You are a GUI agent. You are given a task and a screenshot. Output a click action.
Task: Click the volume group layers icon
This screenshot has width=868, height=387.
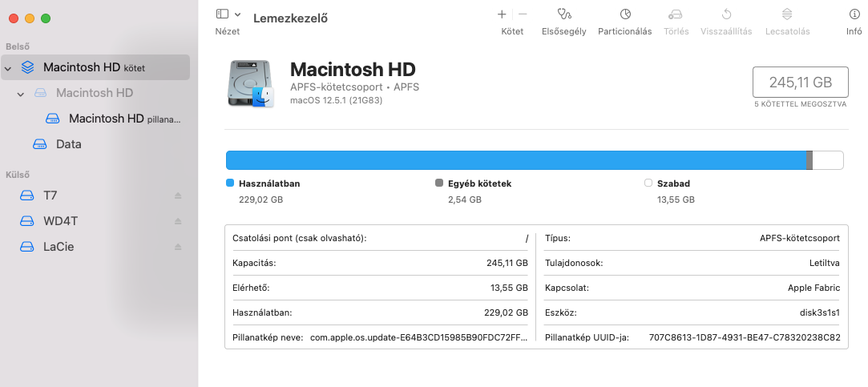[27, 67]
